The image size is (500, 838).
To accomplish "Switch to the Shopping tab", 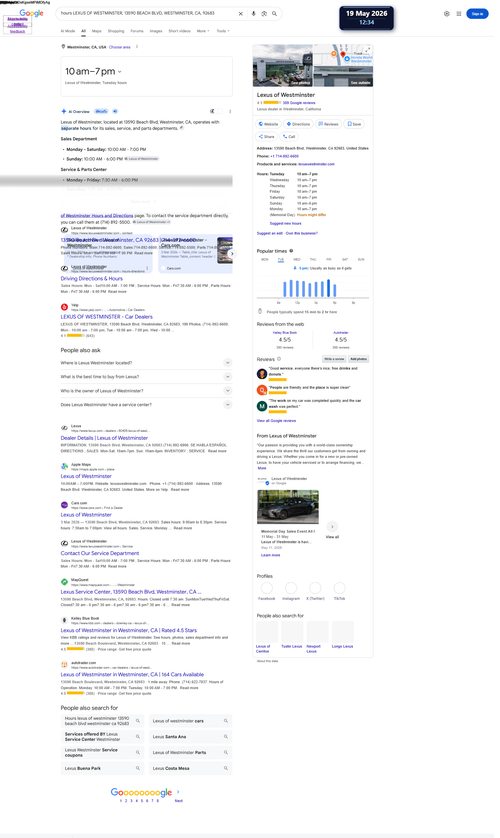I will [x=116, y=31].
